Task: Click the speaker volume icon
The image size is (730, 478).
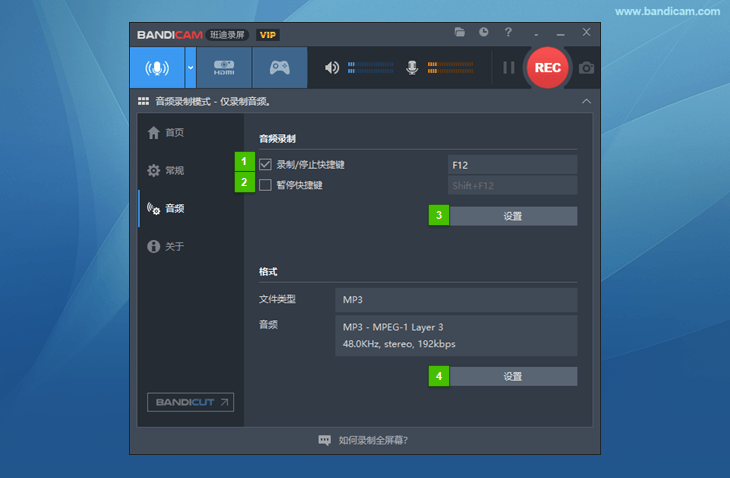Action: [331, 68]
